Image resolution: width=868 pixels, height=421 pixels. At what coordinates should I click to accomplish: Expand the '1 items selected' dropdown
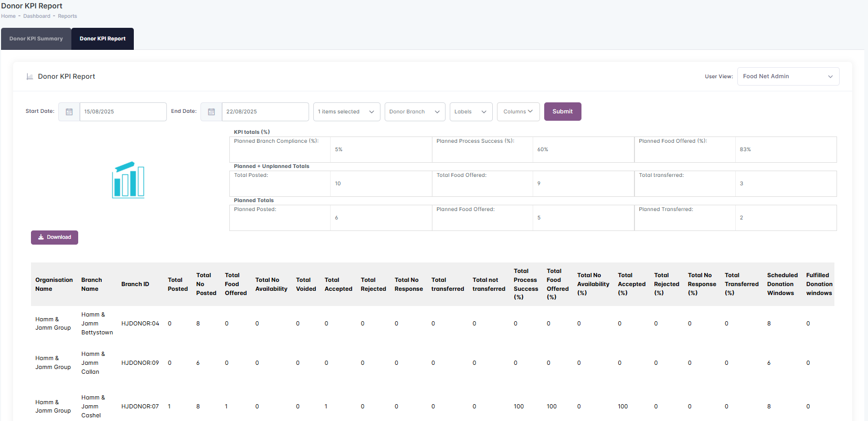(x=346, y=112)
